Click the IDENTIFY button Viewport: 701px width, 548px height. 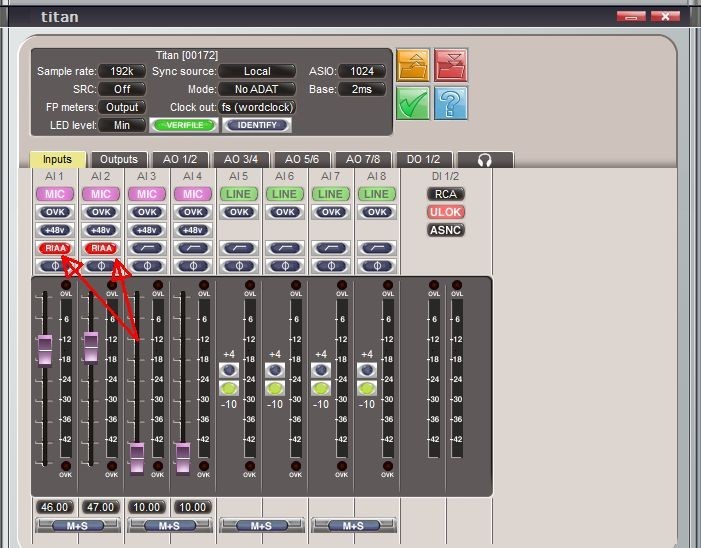coord(257,126)
